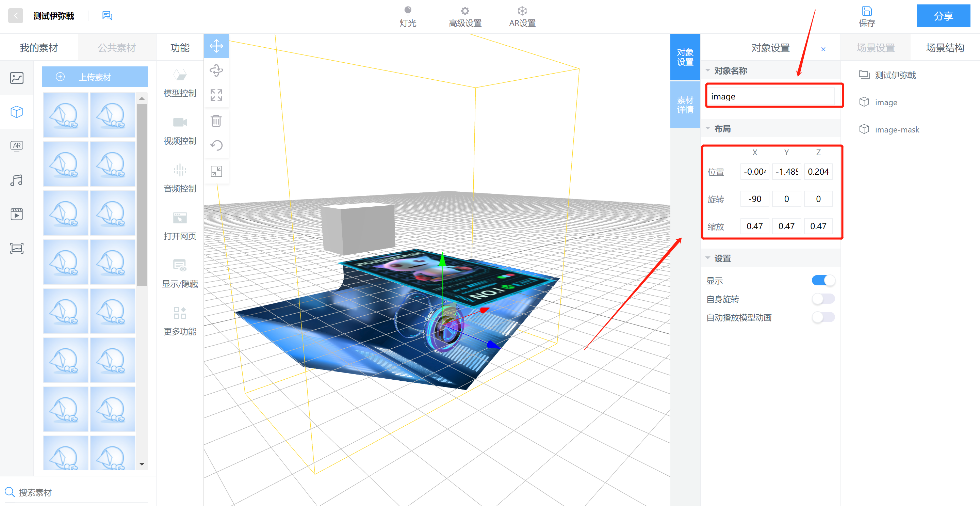
Task: Open the music audio assets category
Action: (x=17, y=180)
